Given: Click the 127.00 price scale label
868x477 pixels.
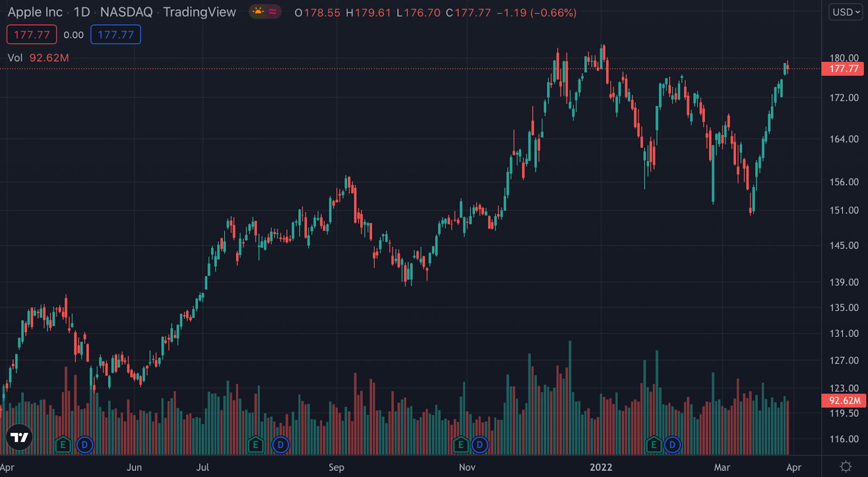Looking at the screenshot, I should click(x=844, y=360).
